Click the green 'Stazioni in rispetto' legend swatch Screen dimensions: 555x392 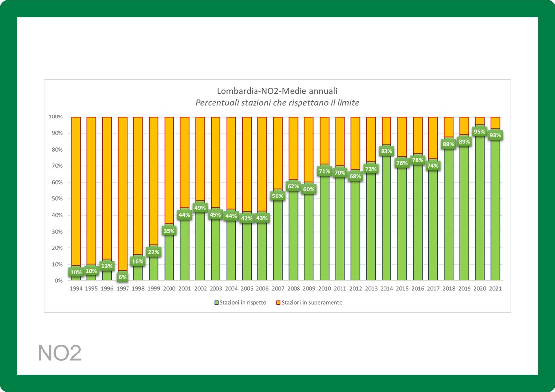tap(216, 302)
